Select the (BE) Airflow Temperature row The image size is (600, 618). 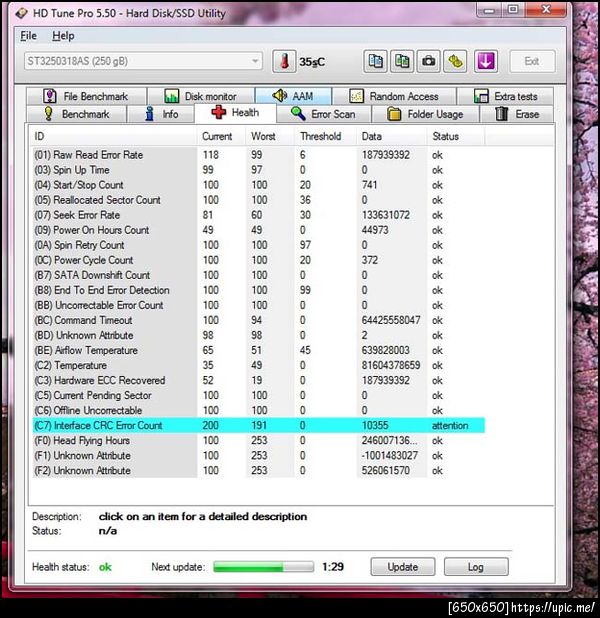click(x=259, y=350)
